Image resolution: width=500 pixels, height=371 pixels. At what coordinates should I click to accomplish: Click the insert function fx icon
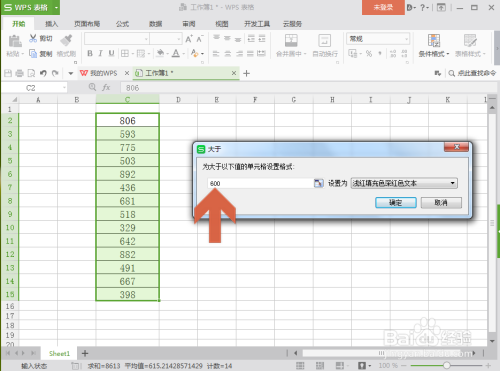pos(106,88)
